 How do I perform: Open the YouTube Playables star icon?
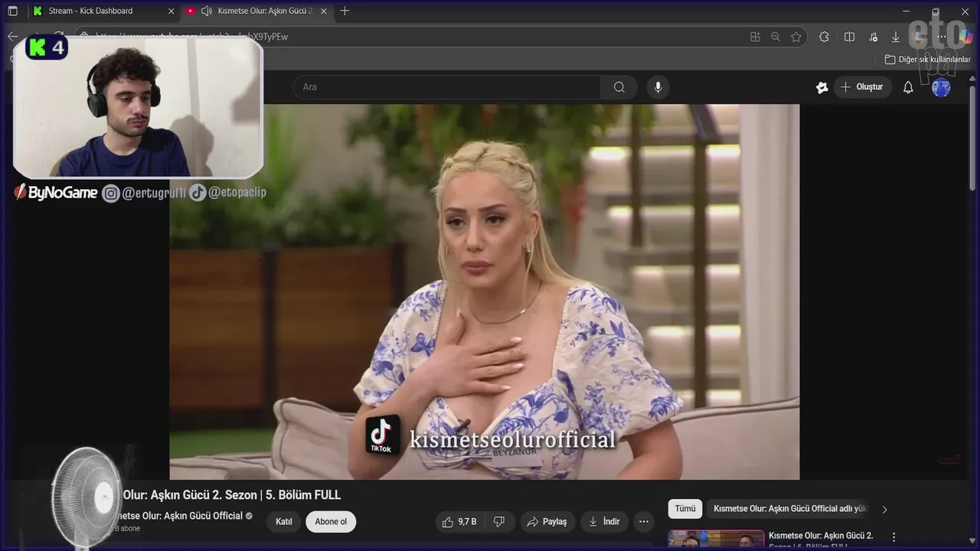[x=822, y=87]
